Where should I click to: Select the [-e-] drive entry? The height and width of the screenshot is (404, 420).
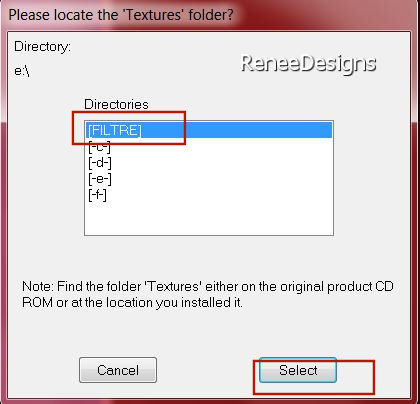click(100, 179)
